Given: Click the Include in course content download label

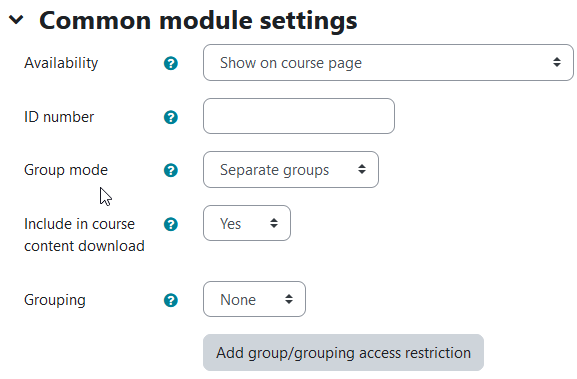Looking at the screenshot, I should tap(84, 235).
